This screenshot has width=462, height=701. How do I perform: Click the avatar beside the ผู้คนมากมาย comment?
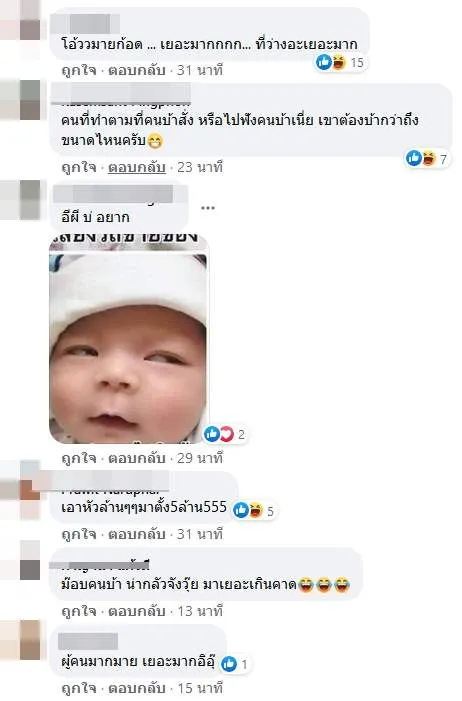click(x=21, y=639)
